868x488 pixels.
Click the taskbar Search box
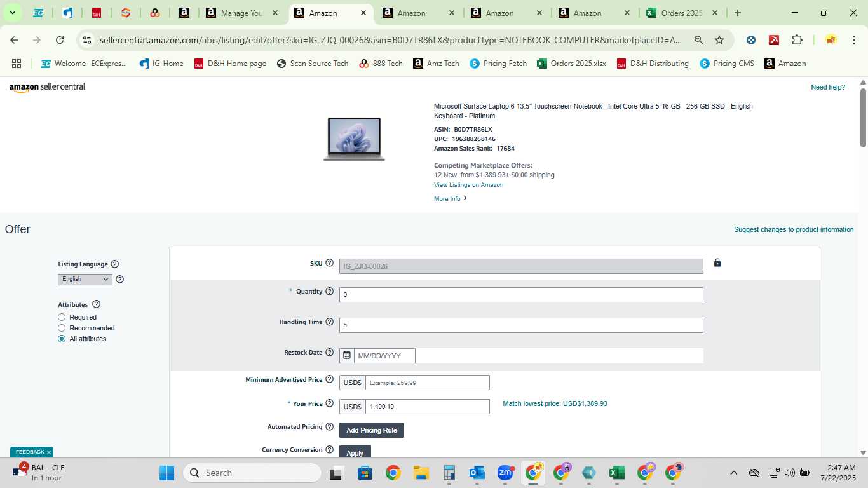pyautogui.click(x=252, y=473)
